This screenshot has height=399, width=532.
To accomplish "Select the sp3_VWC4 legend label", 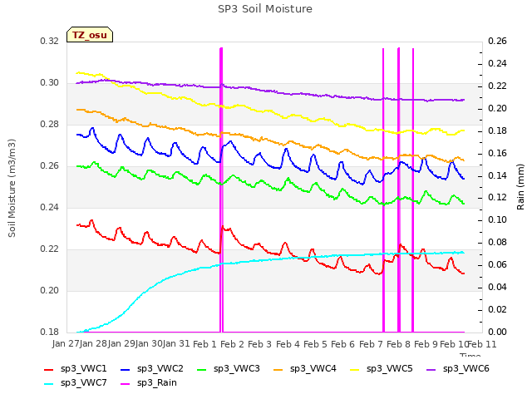I will [x=313, y=369].
